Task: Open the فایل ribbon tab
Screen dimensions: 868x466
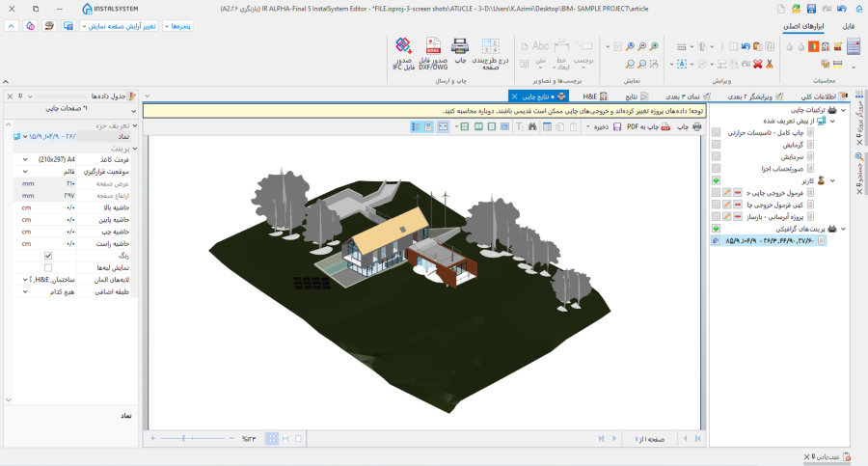Action: click(x=848, y=26)
